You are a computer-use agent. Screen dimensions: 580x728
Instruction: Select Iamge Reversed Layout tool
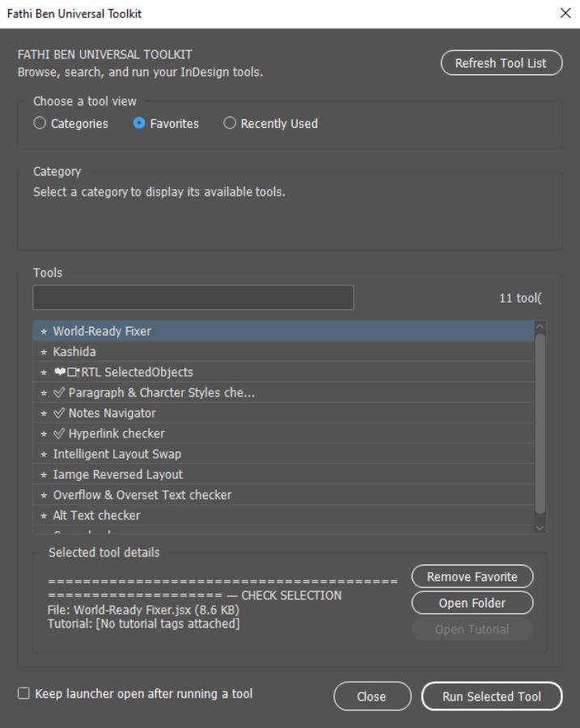[284, 474]
